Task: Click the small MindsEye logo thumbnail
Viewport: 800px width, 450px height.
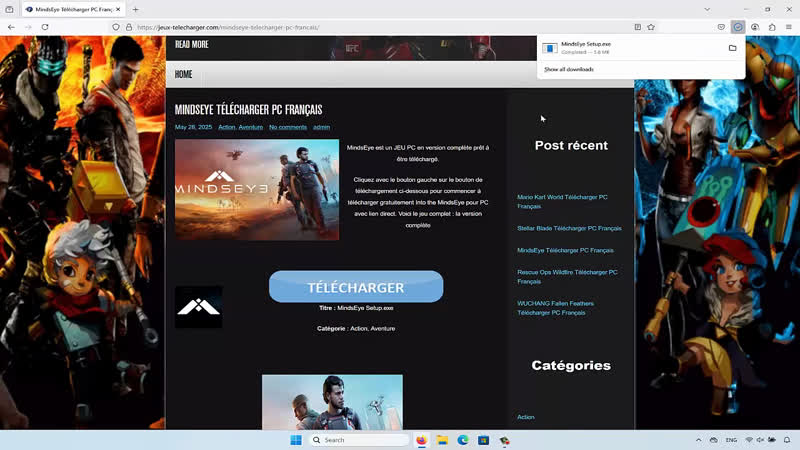Action: 198,307
